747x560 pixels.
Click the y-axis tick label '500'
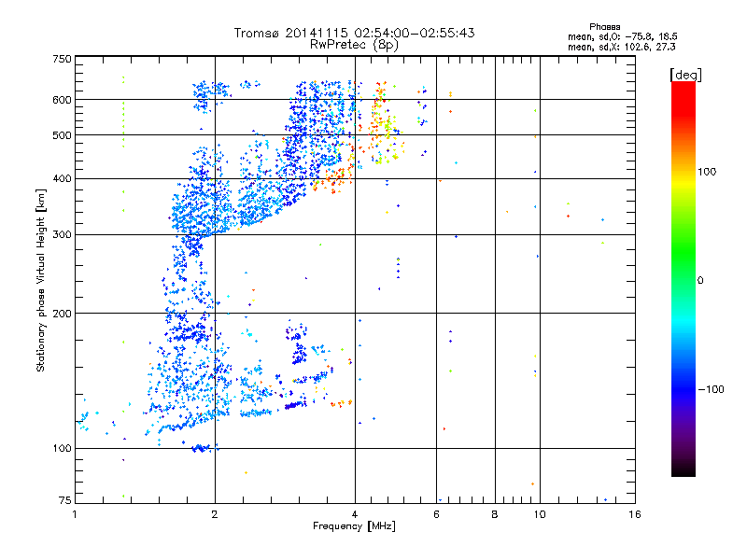click(x=63, y=135)
